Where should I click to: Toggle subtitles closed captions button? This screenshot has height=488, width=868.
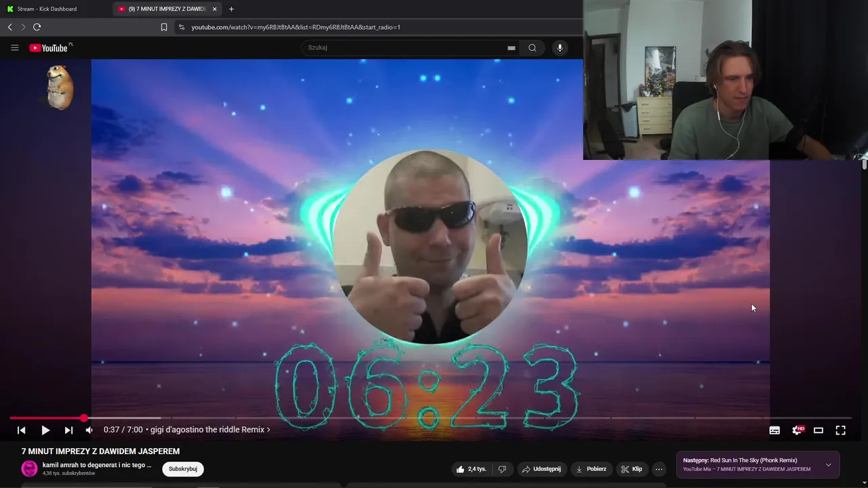tap(774, 430)
